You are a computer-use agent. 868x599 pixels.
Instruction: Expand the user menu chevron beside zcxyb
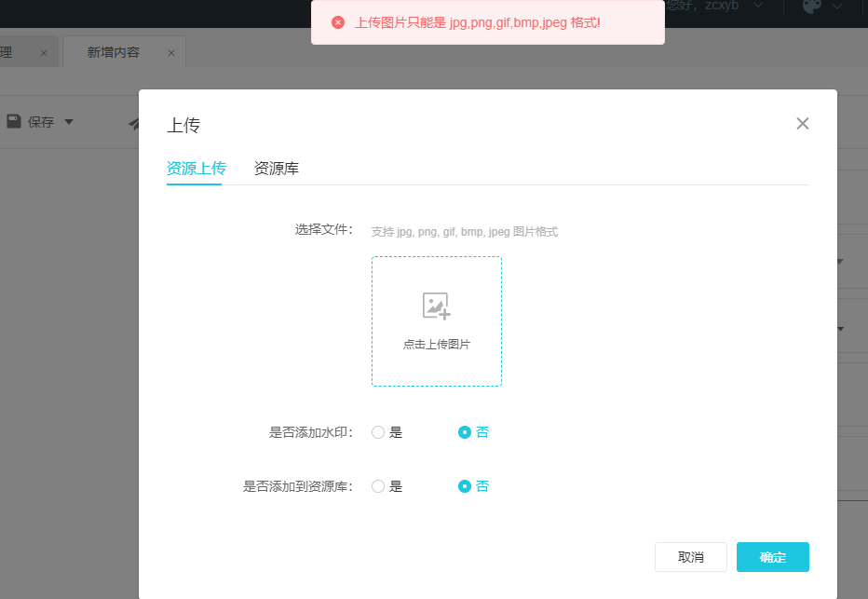(758, 5)
